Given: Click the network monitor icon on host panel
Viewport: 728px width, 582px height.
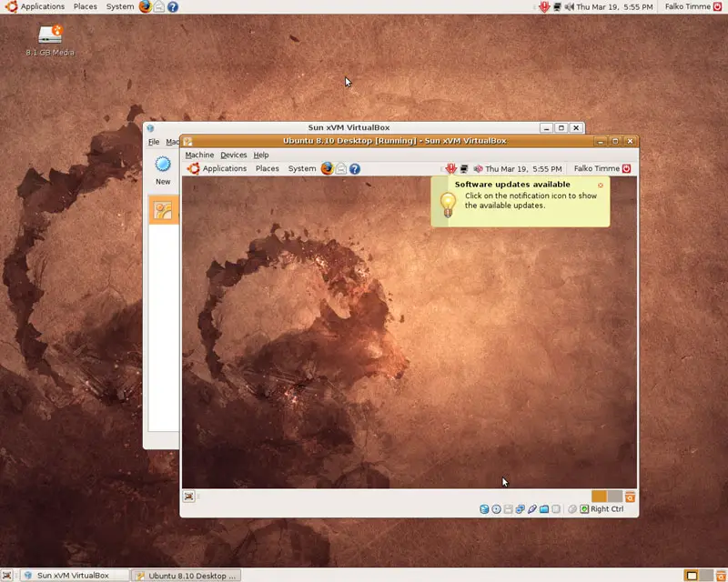Looking at the screenshot, I should (x=557, y=6).
